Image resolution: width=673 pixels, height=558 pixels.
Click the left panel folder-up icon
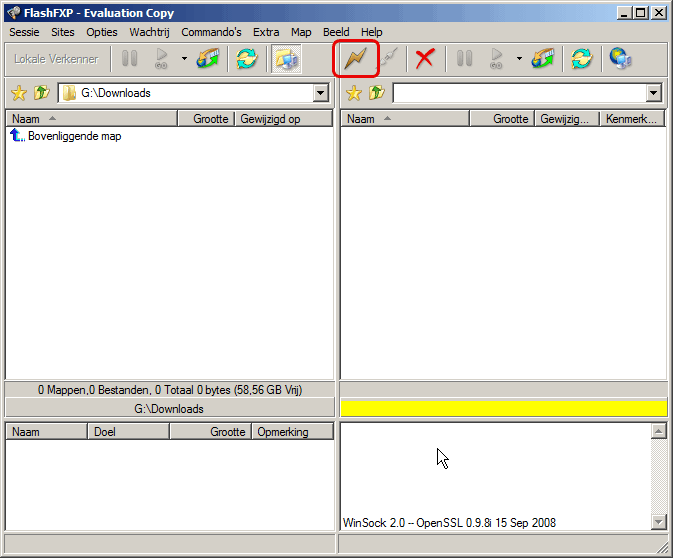coord(42,93)
